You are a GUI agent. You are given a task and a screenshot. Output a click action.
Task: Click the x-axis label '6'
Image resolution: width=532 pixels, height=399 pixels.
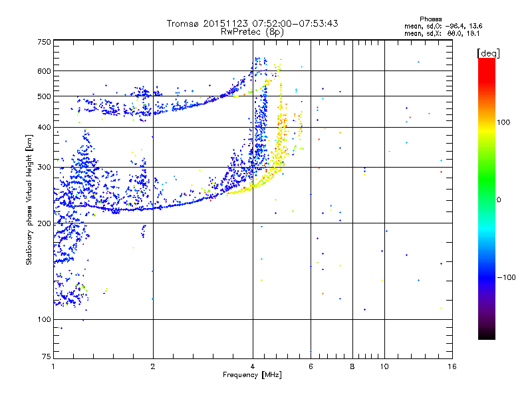click(x=311, y=366)
